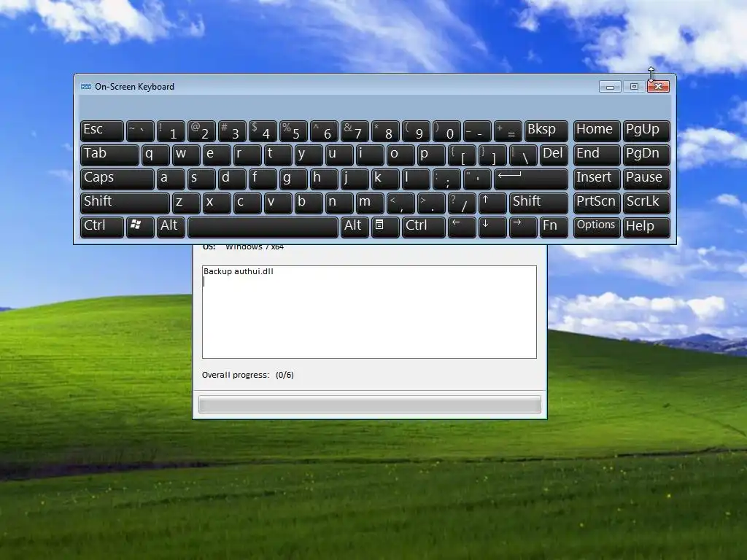Tap the right arrow key

pyautogui.click(x=522, y=227)
